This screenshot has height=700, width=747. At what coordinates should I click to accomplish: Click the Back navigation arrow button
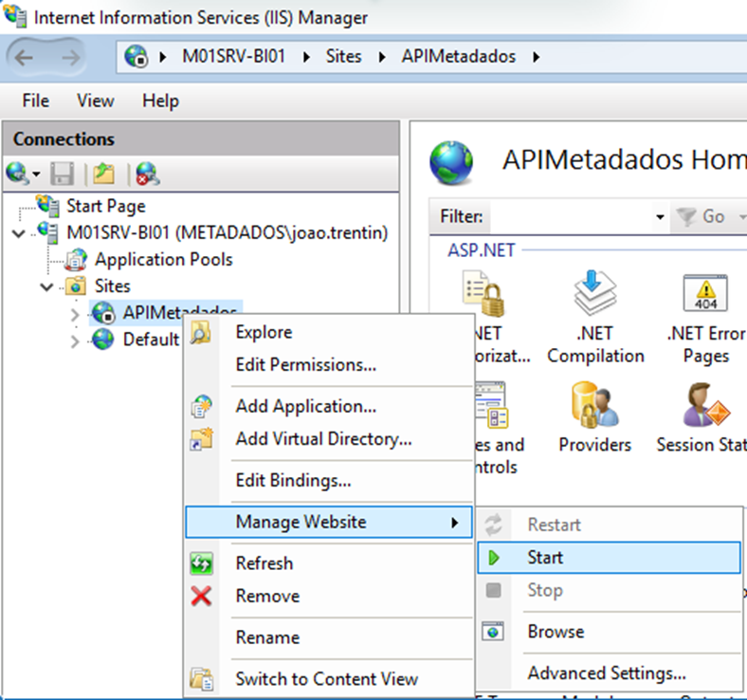click(x=25, y=57)
